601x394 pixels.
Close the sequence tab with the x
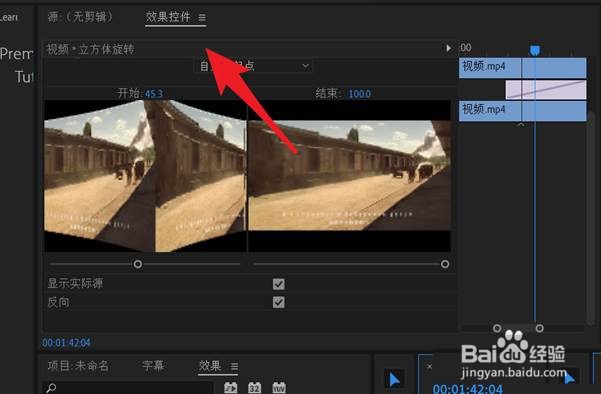(x=429, y=367)
